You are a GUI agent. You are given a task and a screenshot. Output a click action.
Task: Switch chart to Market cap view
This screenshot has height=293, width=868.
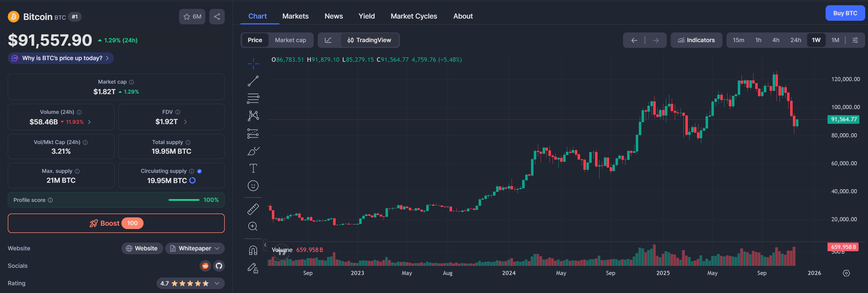point(290,40)
